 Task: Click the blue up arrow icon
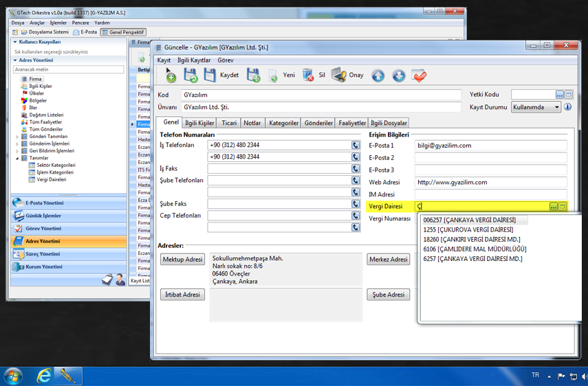378,76
